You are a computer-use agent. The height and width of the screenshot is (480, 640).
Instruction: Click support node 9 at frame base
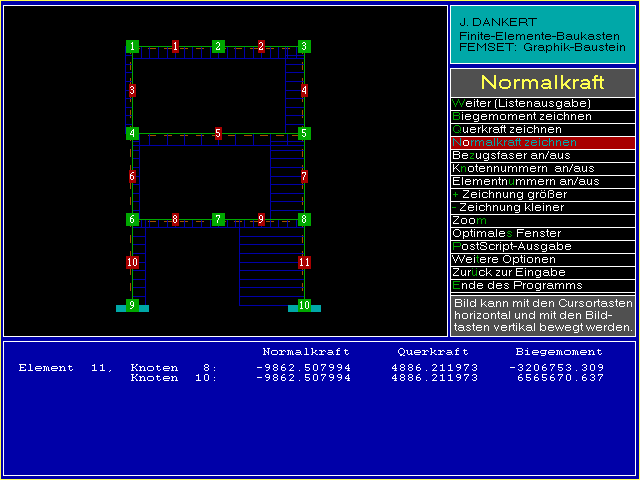132,305
